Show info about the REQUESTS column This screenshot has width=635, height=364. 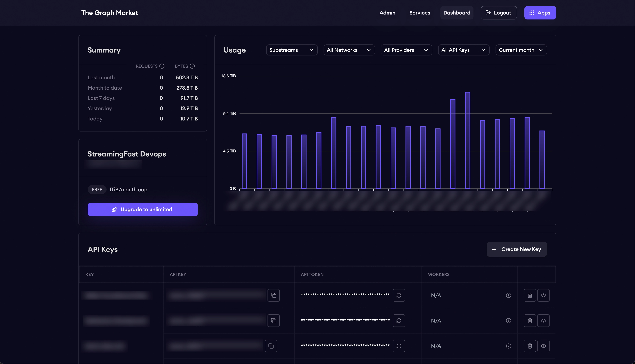tap(162, 66)
